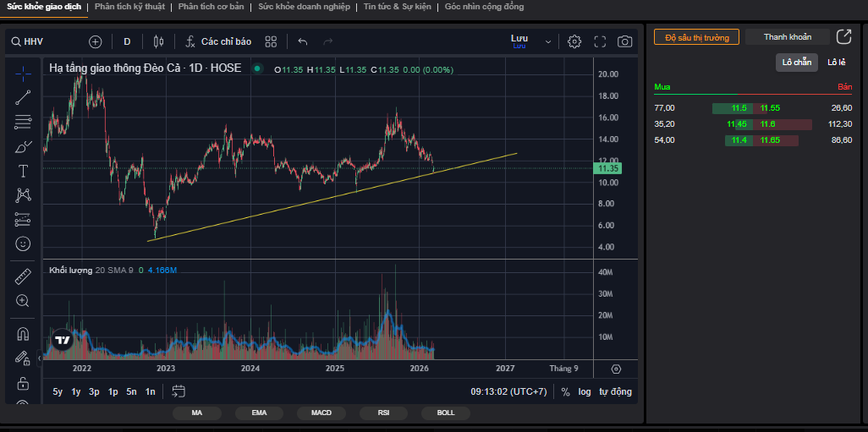Click the 11.5 best bid price
Image resolution: width=868 pixels, height=432 pixels.
pyautogui.click(x=739, y=108)
